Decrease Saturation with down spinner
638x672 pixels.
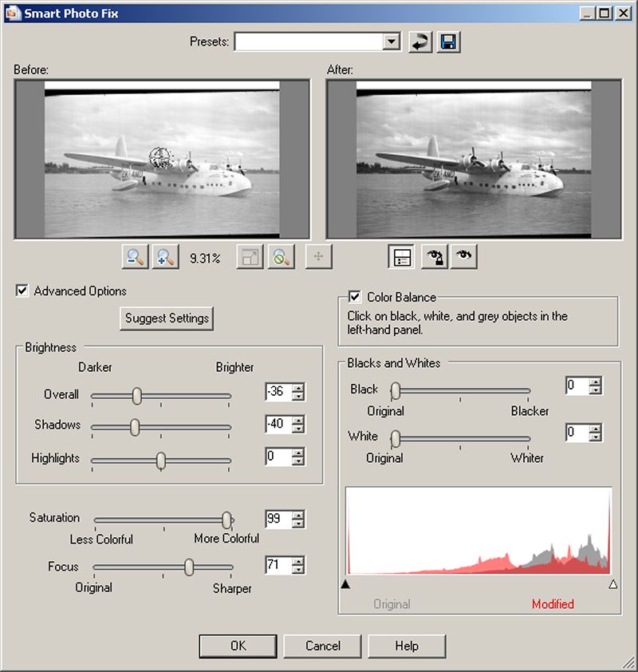click(x=298, y=524)
